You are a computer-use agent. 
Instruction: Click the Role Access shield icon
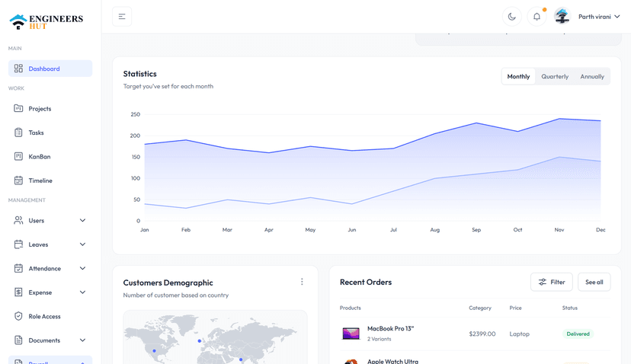tap(19, 316)
